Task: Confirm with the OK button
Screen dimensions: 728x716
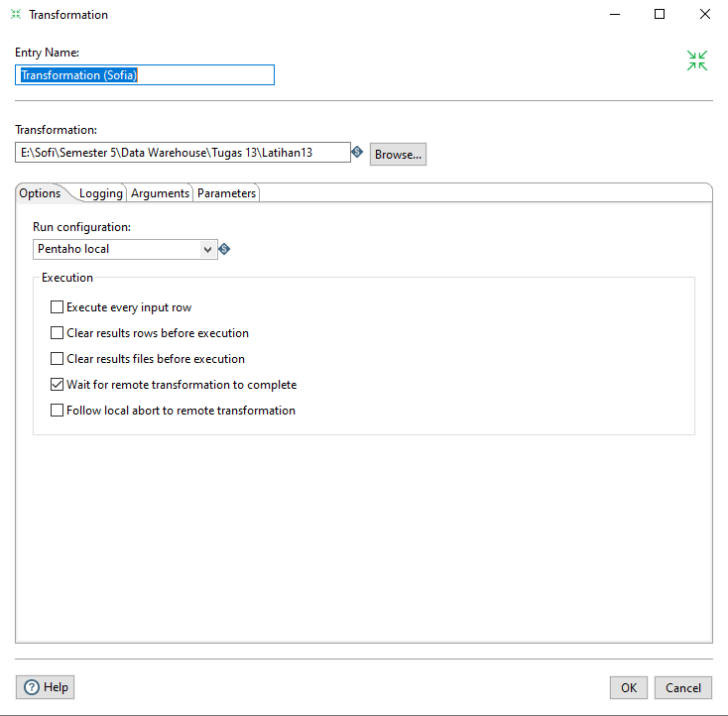Action: coord(629,687)
